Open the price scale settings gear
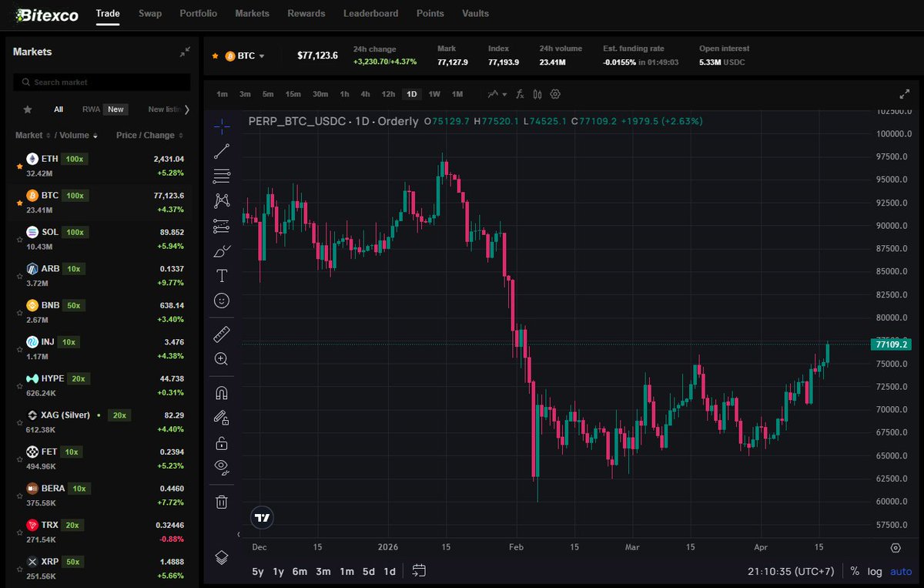 point(896,548)
